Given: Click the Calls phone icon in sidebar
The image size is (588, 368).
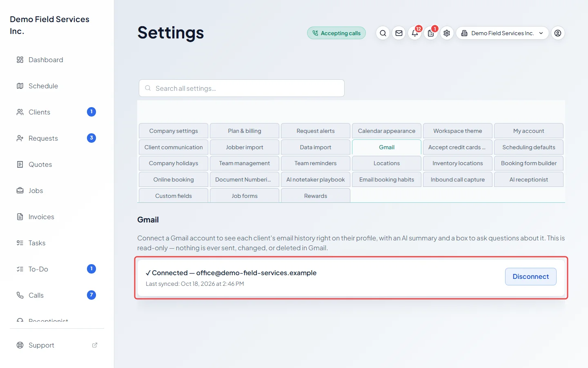Looking at the screenshot, I should click(20, 295).
